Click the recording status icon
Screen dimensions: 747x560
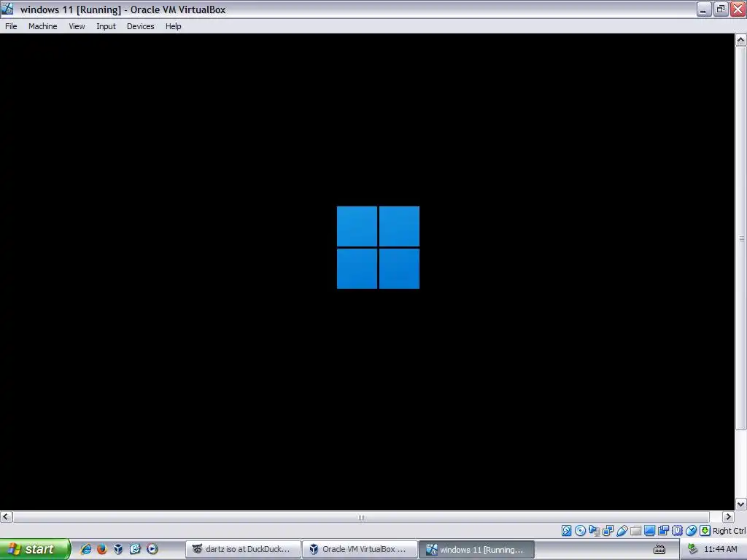663,531
